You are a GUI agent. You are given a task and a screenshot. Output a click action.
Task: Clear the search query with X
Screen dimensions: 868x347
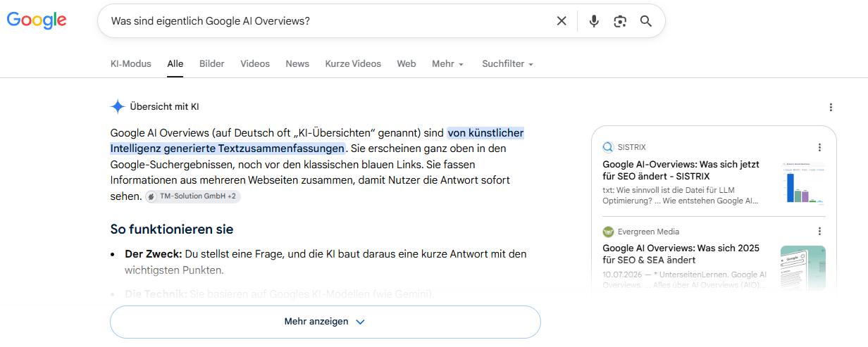(562, 21)
